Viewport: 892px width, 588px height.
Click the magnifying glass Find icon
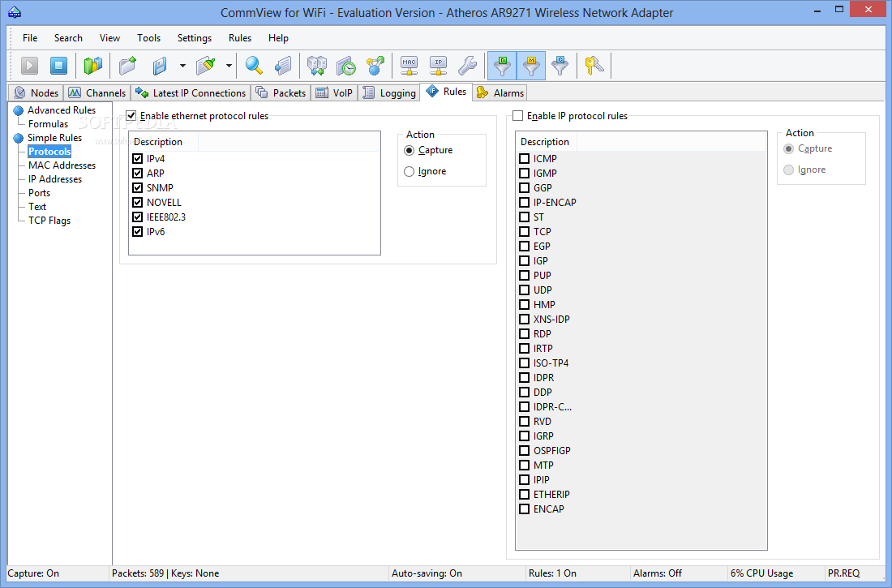coord(254,66)
